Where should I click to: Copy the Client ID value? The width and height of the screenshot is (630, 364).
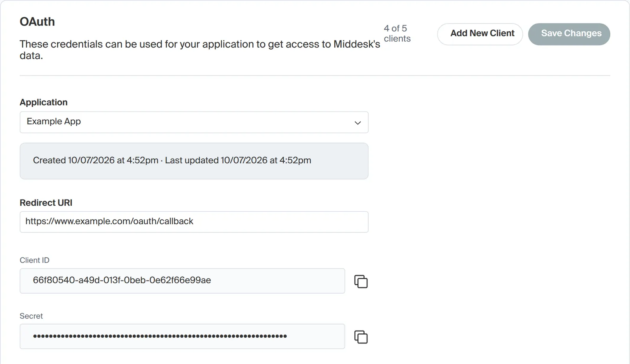pyautogui.click(x=361, y=281)
